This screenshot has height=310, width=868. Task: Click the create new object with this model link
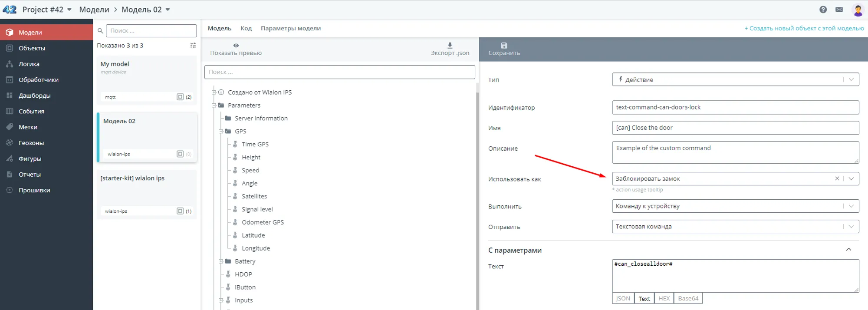pos(804,28)
